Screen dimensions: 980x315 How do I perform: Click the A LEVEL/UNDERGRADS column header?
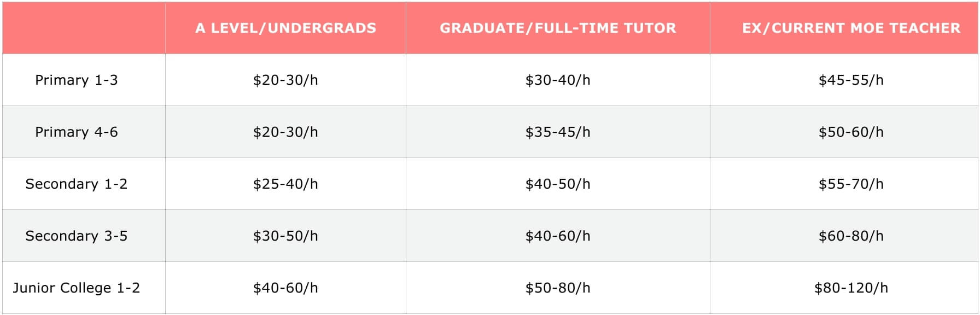pos(285,28)
